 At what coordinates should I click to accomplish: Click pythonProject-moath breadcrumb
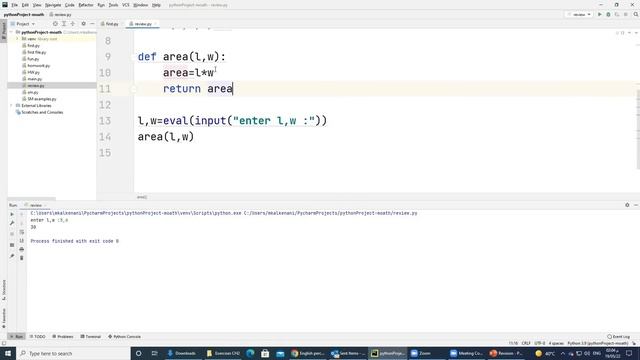click(24, 15)
